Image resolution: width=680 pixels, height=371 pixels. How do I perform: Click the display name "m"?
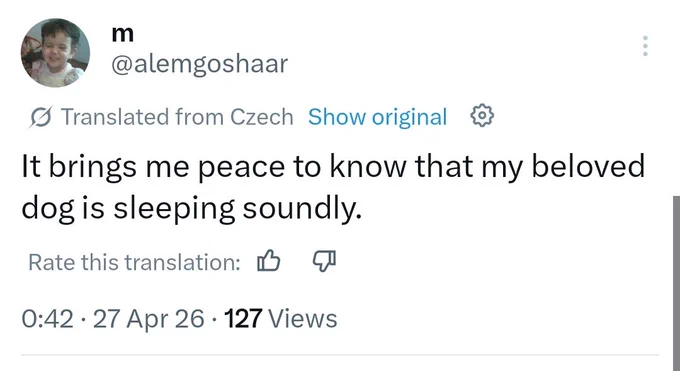pos(123,34)
